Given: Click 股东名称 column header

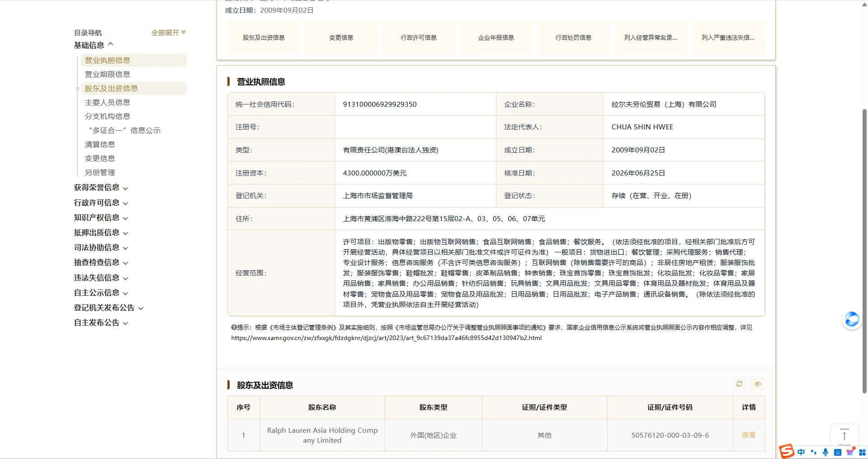Looking at the screenshot, I should point(322,407).
